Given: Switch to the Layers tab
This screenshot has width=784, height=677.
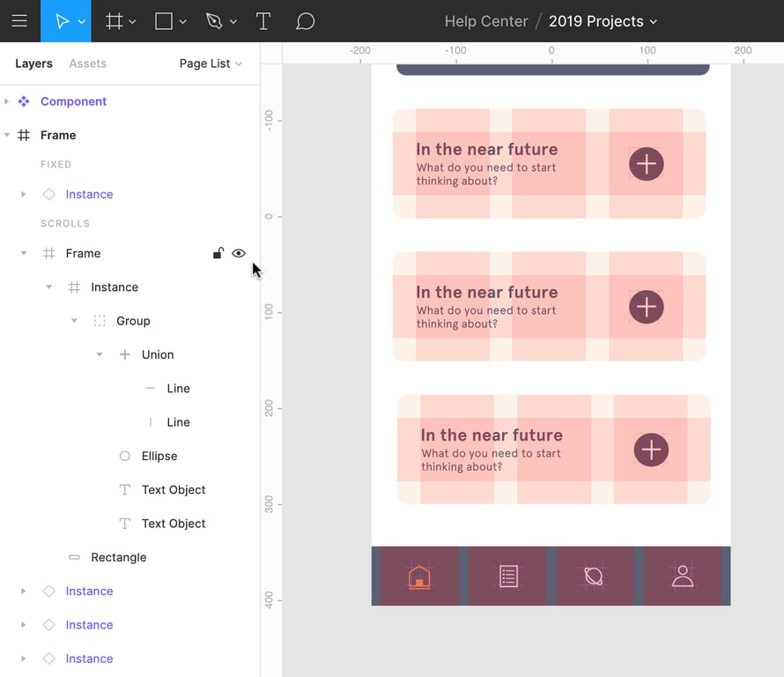Looking at the screenshot, I should click(33, 63).
